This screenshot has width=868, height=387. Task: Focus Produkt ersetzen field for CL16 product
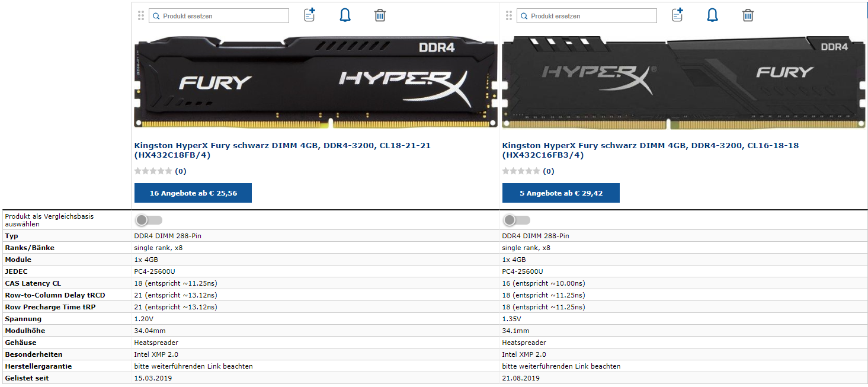click(x=587, y=16)
